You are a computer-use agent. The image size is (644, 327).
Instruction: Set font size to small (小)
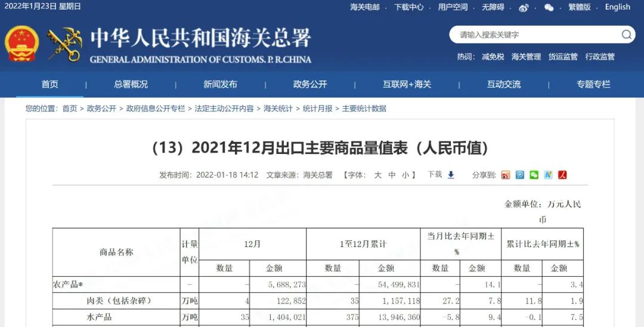click(x=405, y=175)
